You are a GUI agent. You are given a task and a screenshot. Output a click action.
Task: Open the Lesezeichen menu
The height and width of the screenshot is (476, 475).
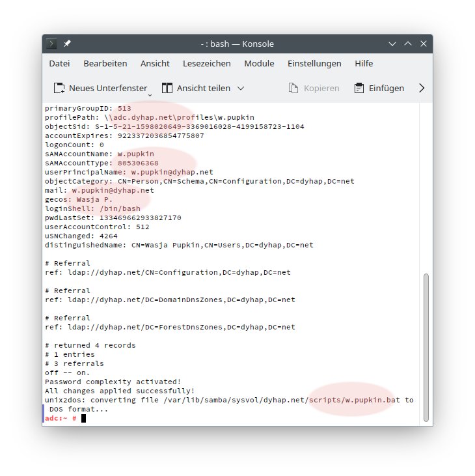pyautogui.click(x=207, y=63)
